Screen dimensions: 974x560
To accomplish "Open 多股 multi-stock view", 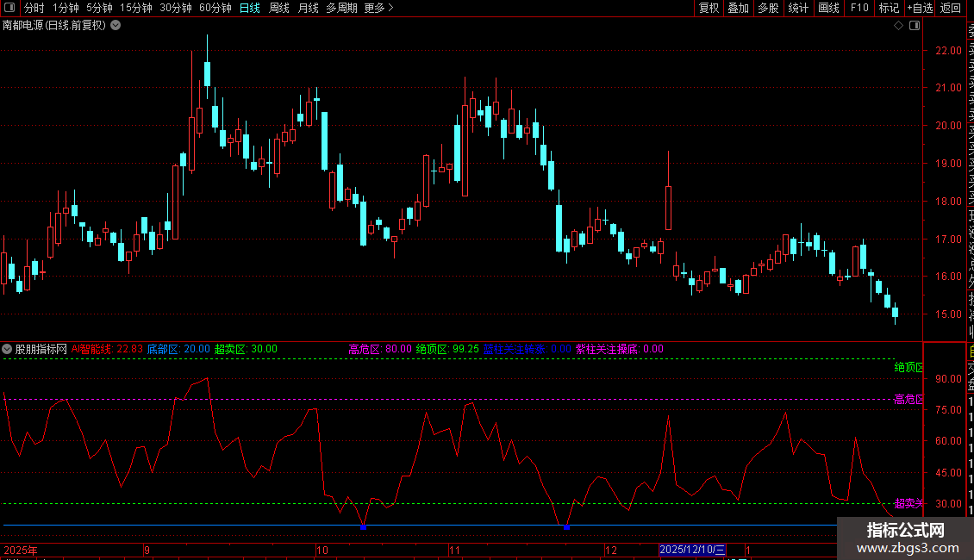I will [768, 8].
